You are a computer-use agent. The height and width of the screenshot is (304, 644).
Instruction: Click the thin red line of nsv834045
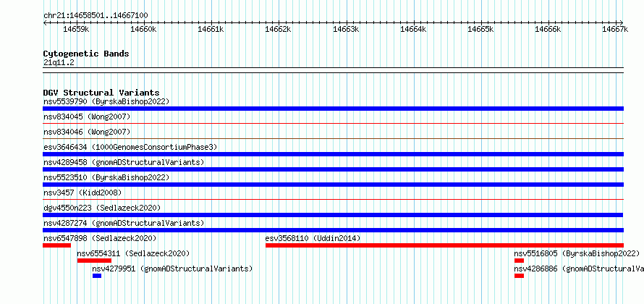tap(333, 123)
